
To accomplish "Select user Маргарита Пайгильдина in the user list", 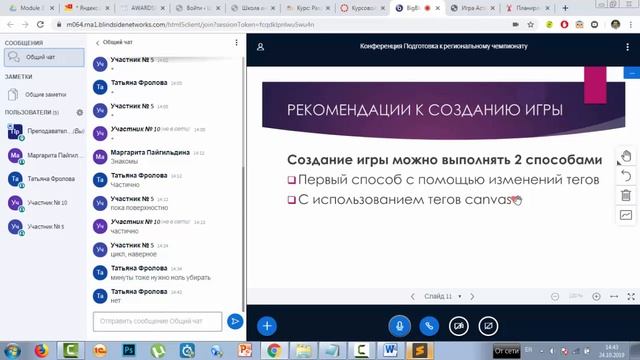I will [44, 156].
